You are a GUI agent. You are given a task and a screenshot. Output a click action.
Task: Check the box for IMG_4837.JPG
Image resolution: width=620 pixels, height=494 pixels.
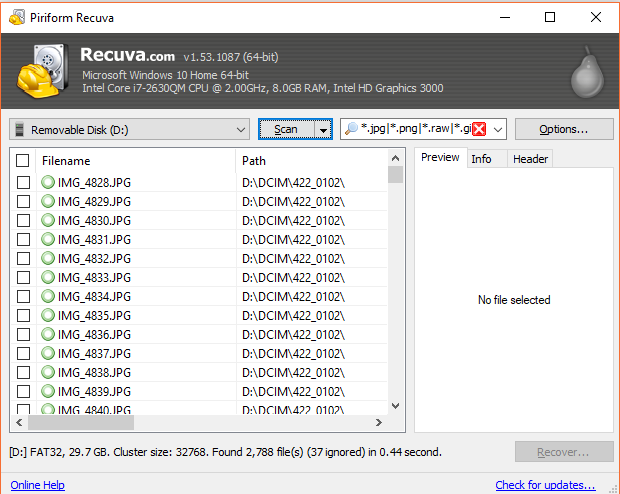[23, 353]
